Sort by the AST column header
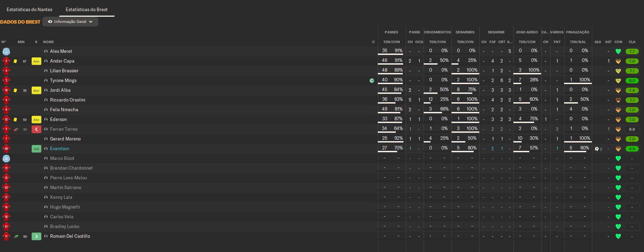644x252 pixels. tap(608, 42)
